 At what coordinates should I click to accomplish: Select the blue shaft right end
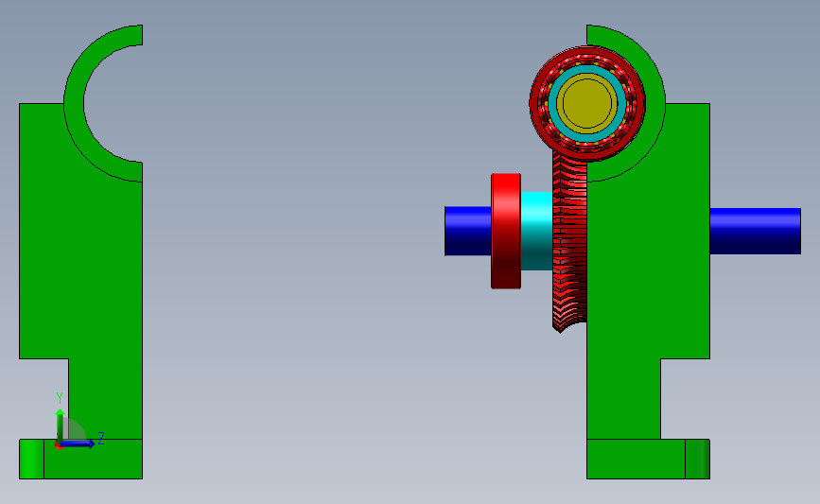[755, 231]
